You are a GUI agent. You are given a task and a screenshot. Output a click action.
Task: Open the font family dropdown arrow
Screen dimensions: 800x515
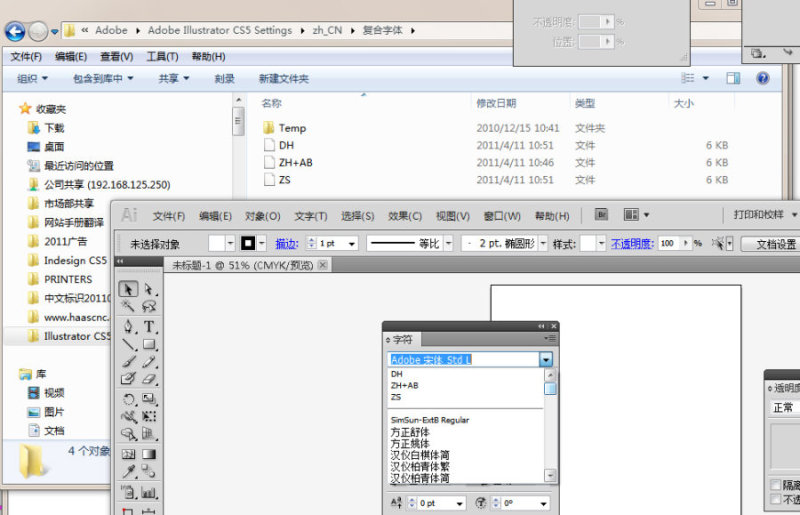(x=546, y=359)
